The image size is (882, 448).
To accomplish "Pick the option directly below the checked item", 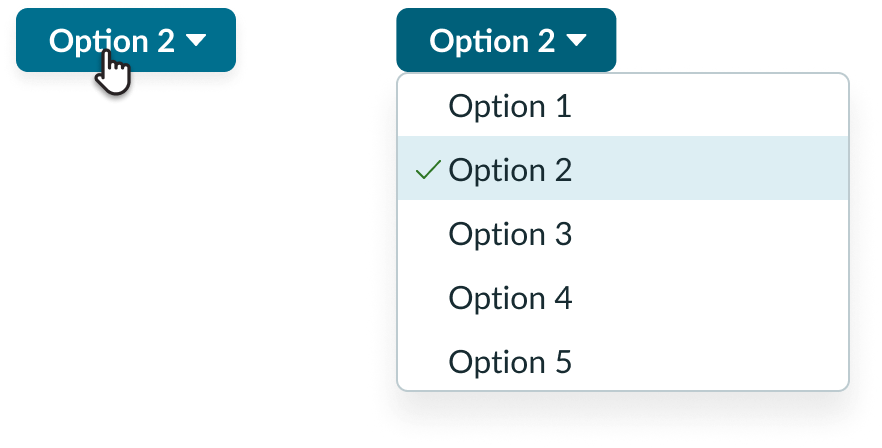I will click(510, 234).
